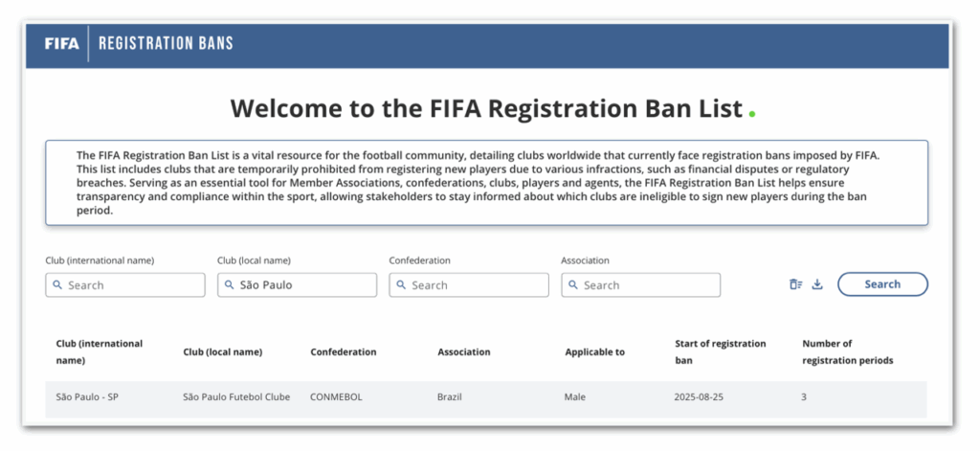Click magnifier icon in Club international name field
This screenshot has width=980, height=451.
click(57, 285)
